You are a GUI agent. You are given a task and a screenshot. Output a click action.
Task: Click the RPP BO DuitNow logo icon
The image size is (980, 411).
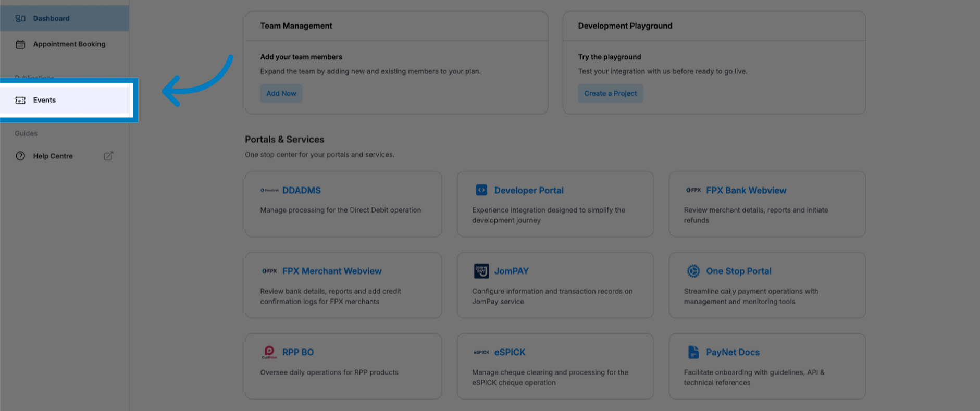tap(269, 352)
